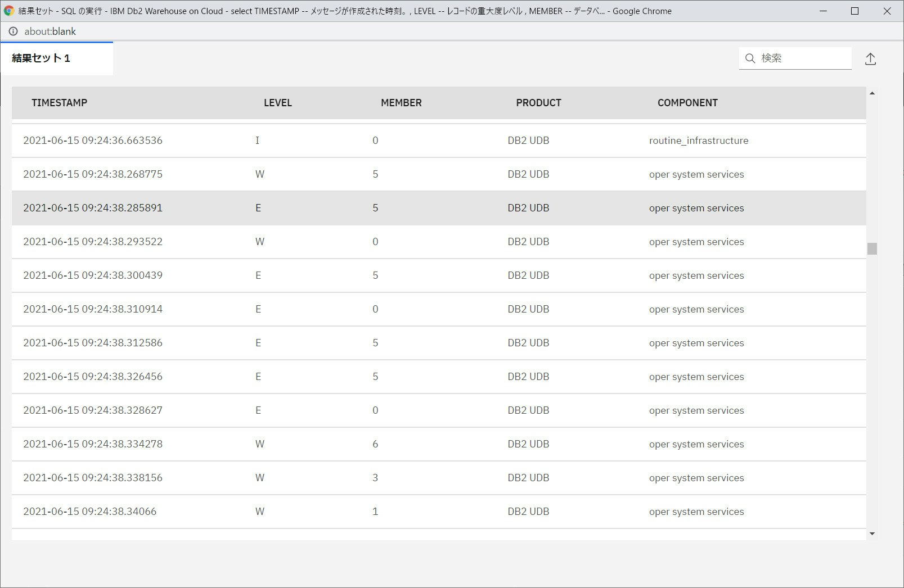Screen dimensions: 904x588
Task: Click member 3 in the 09:24:38.338156 row
Action: click(375, 478)
